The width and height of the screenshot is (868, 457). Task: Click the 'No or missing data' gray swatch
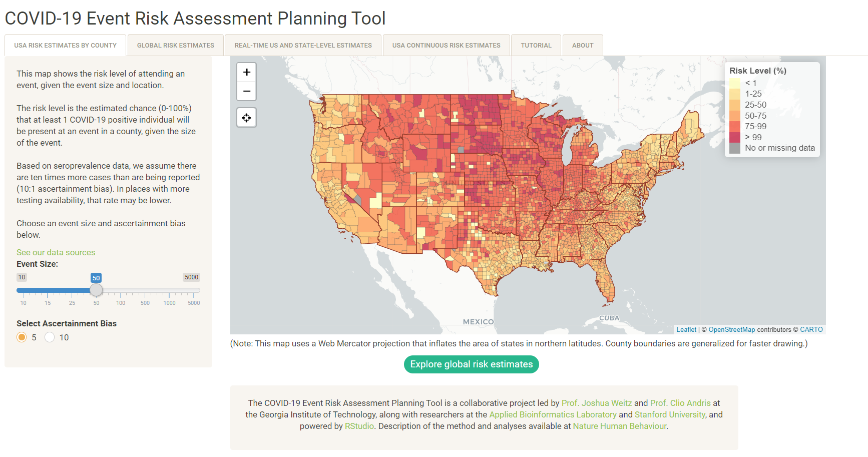click(x=735, y=148)
